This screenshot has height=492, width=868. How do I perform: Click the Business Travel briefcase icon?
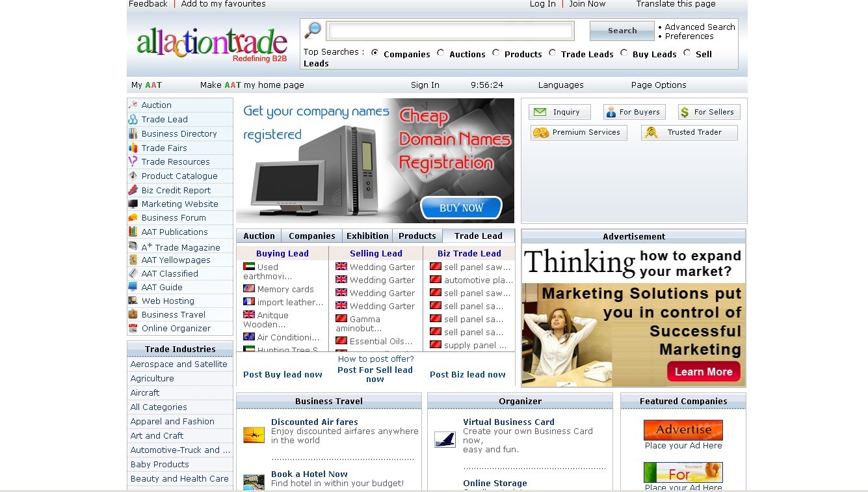[133, 314]
